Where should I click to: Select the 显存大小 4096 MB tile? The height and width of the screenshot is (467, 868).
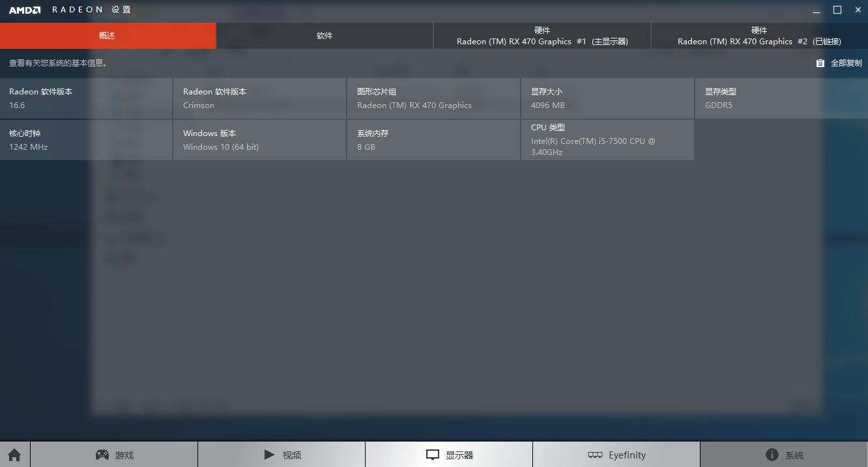click(607, 98)
